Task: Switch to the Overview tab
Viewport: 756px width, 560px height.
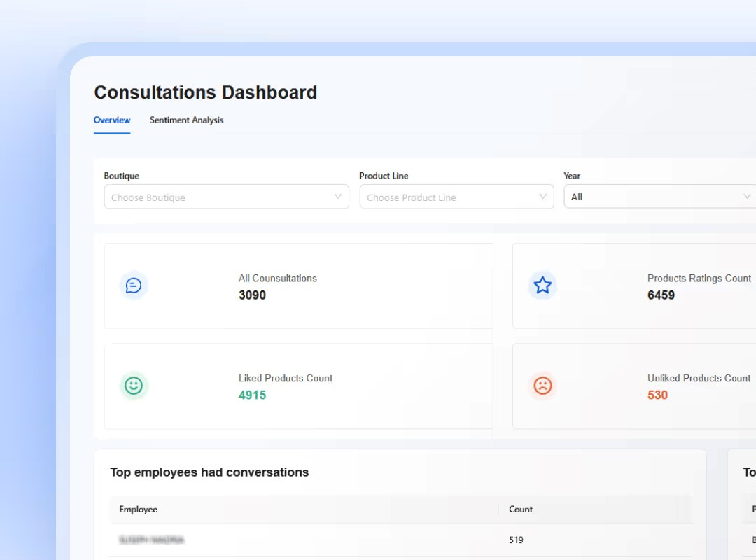Action: point(112,120)
